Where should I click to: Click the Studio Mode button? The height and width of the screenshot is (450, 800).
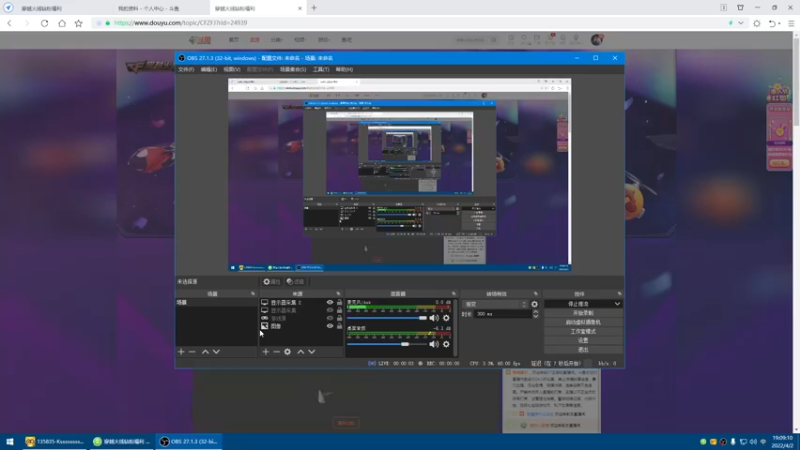coord(583,332)
